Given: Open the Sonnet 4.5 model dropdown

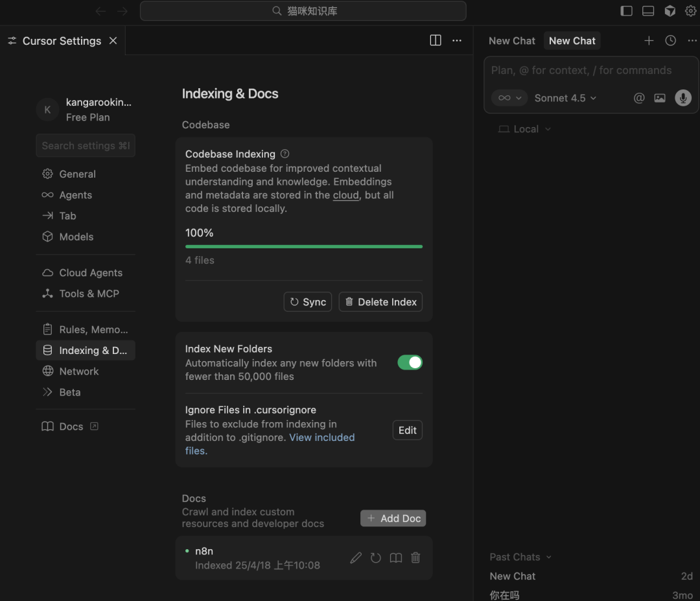Looking at the screenshot, I should (565, 98).
